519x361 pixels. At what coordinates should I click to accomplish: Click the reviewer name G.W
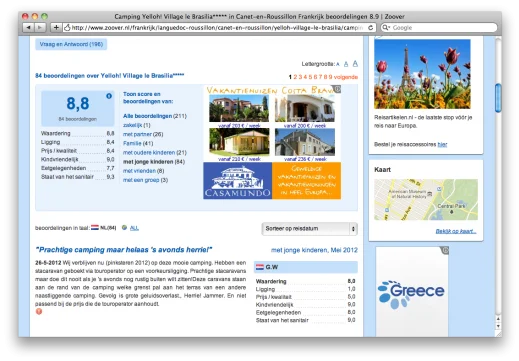pyautogui.click(x=272, y=267)
